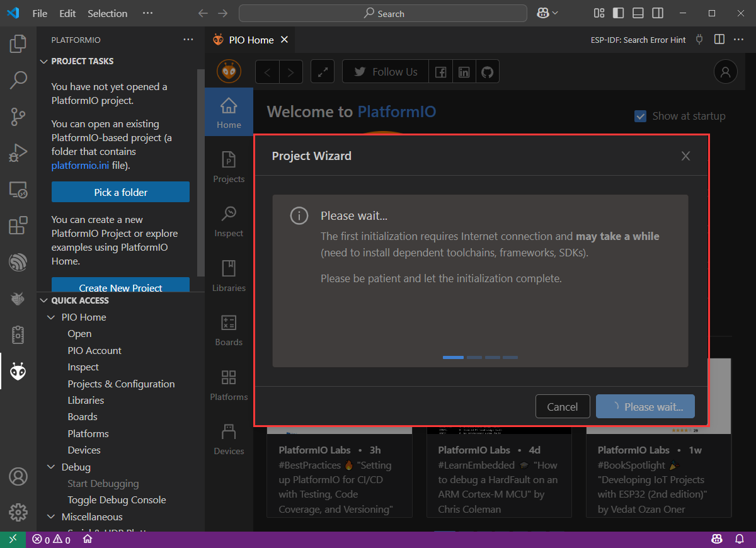Collapse the PIO Home tree node
756x548 pixels.
pos(52,317)
